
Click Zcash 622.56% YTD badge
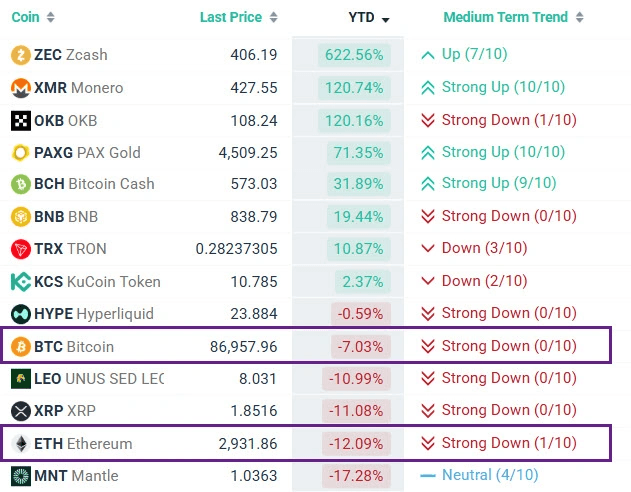click(353, 56)
